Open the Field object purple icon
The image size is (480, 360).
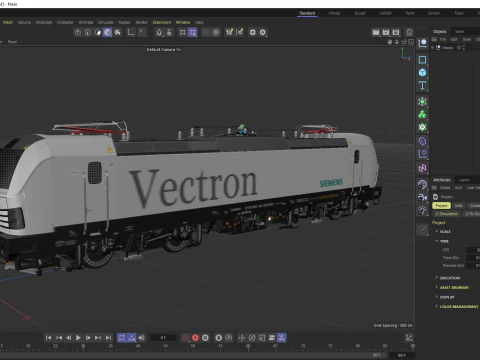point(422,154)
